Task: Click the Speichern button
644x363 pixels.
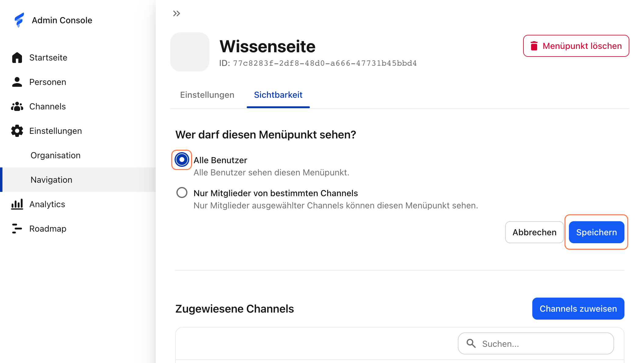Action: 596,232
